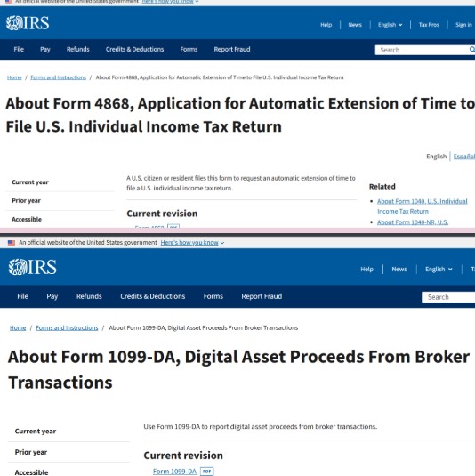
Task: Click the search magnifier icon in top window
Action: pos(472,50)
